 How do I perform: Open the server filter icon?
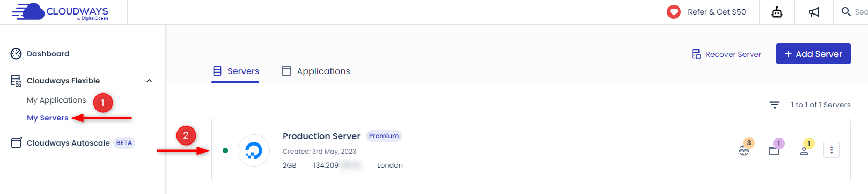pyautogui.click(x=775, y=105)
